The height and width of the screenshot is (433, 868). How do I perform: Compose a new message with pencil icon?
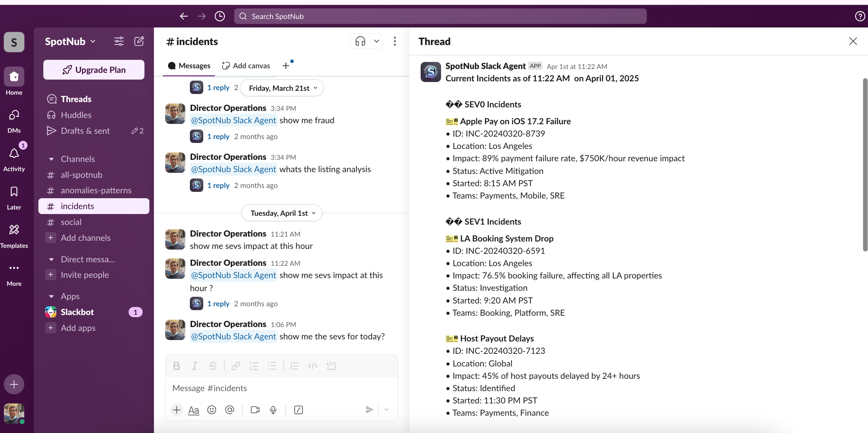tap(139, 42)
